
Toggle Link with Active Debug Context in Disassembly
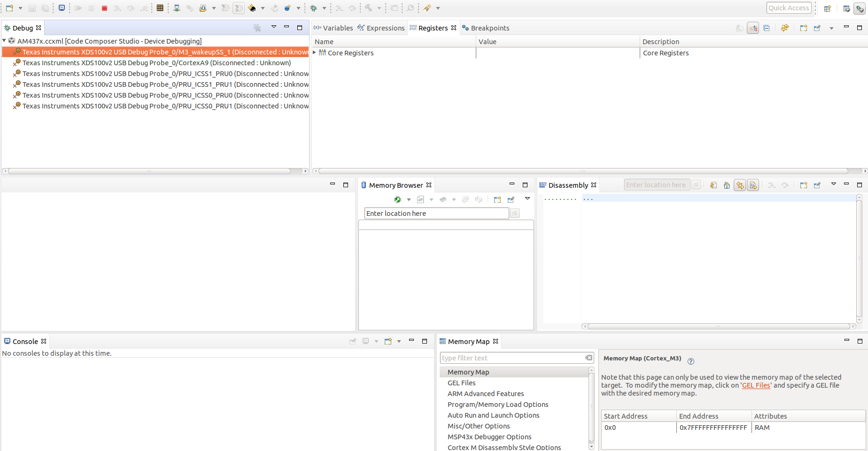click(740, 185)
